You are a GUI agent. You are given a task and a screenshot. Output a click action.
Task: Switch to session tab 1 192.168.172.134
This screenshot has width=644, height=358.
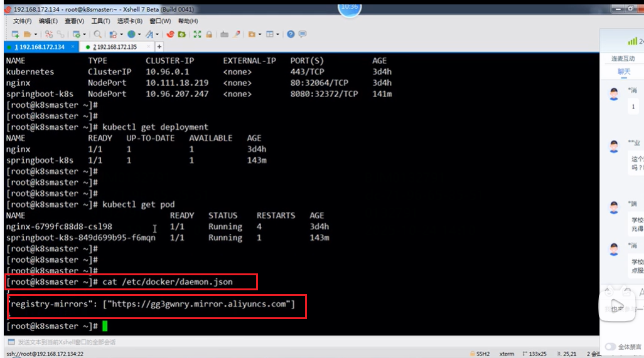pyautogui.click(x=40, y=47)
